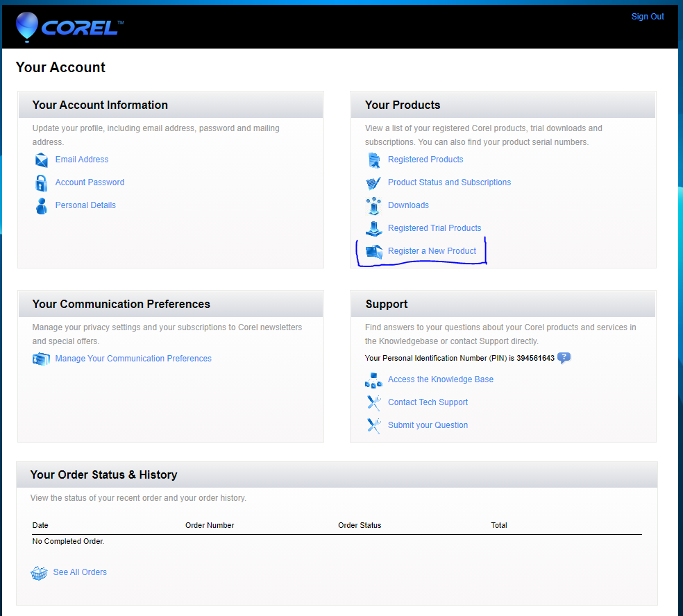Click the Access the Knowledge Base cube icon
Viewport: 683px width, 616px height.
[x=373, y=379]
